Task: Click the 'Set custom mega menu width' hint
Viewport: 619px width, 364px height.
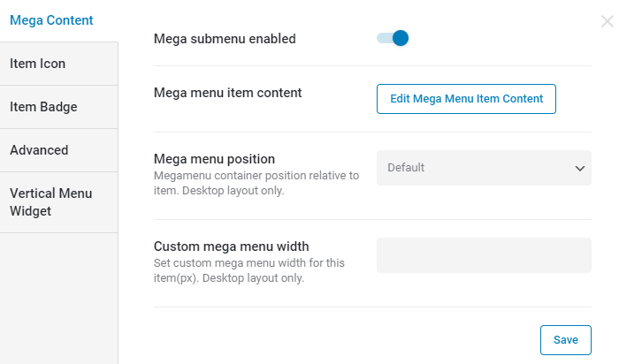Action: coord(249,270)
